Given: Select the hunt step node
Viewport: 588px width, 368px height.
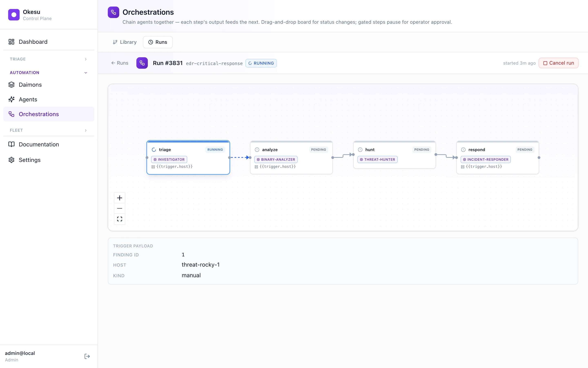Looking at the screenshot, I should tap(395, 155).
